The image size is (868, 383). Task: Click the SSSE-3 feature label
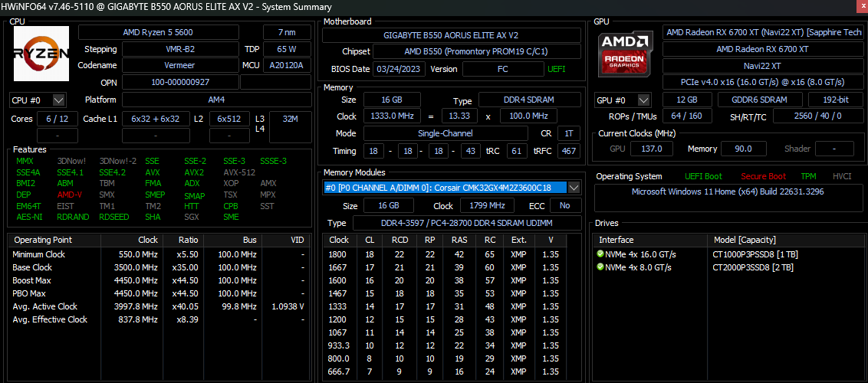(274, 162)
